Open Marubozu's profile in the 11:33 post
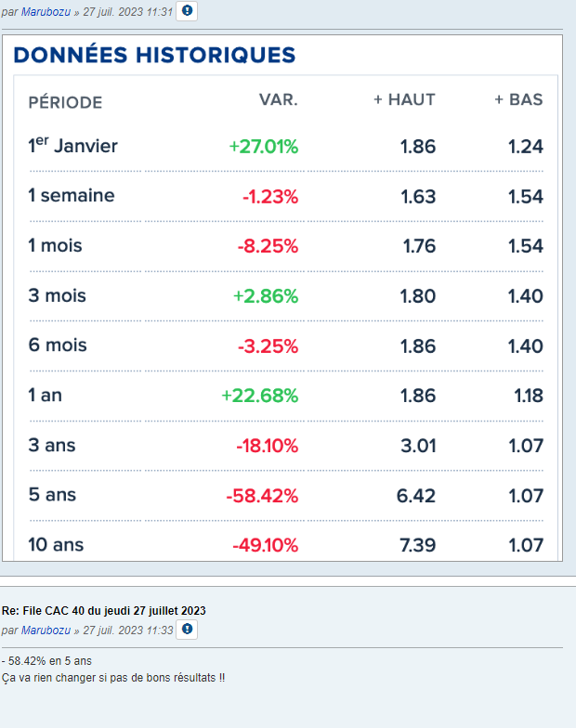The width and height of the screenshot is (576, 728). coord(46,630)
